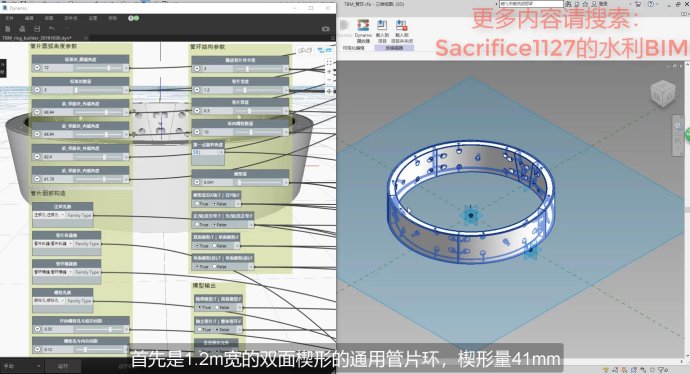Open the Revit help question-mark icon
This screenshot has width=690, height=374.
tap(651, 4)
